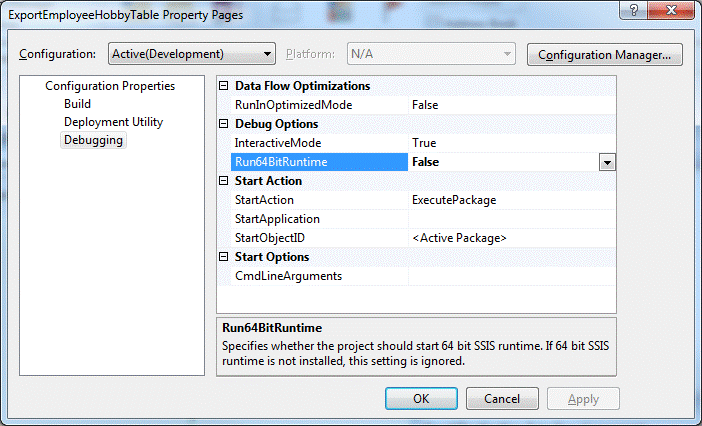
Task: Select the RunInOptimizedMode property row
Action: [x=293, y=105]
